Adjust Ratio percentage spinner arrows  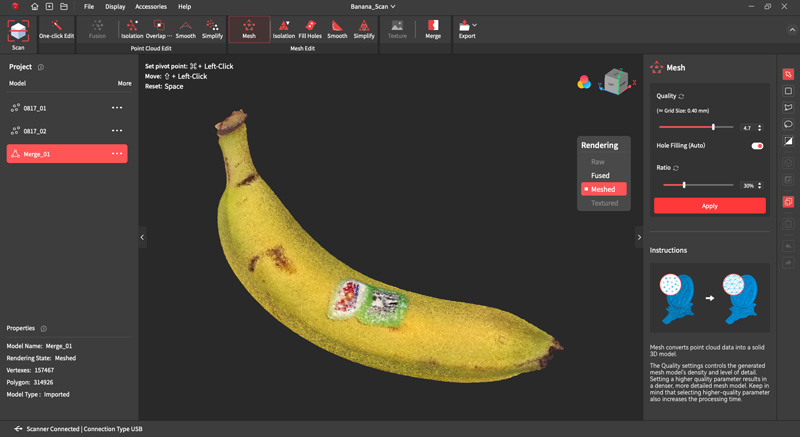point(760,186)
